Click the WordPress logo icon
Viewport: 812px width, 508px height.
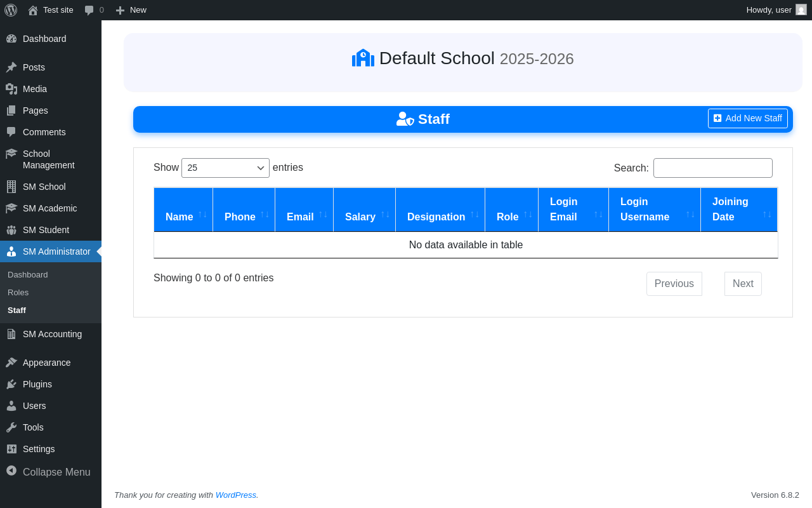tap(11, 10)
